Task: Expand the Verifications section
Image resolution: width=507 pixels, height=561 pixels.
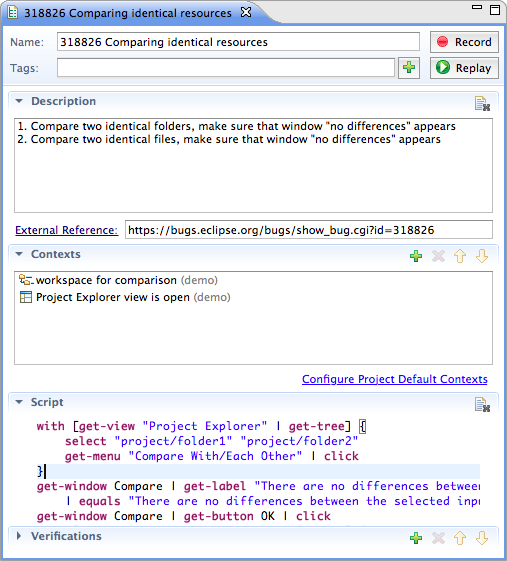Action: pos(19,536)
